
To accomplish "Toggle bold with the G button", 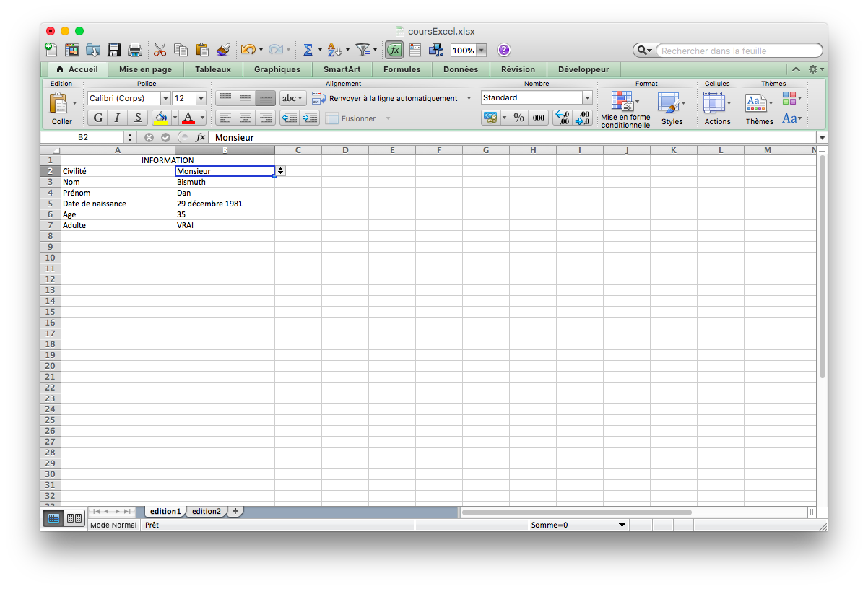I will pyautogui.click(x=97, y=117).
